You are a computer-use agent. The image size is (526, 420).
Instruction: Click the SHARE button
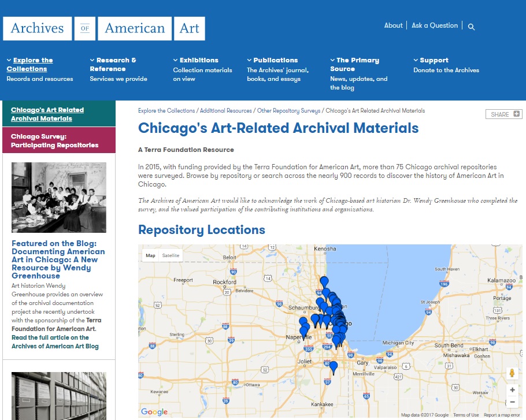pos(504,114)
